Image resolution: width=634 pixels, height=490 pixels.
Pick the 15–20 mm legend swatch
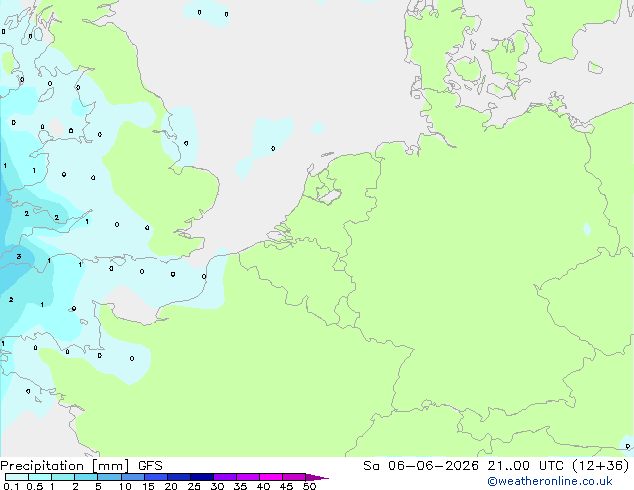[x=155, y=477]
